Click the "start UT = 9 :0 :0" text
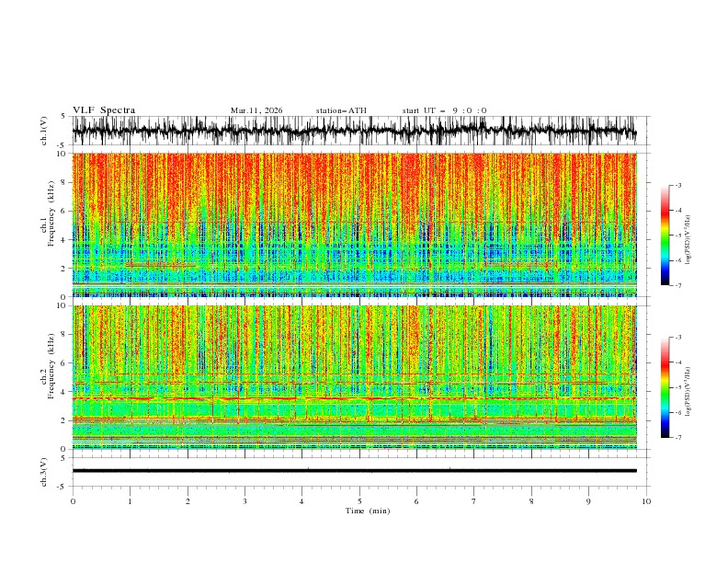Screen dimensions: 728x563 [x=444, y=110]
